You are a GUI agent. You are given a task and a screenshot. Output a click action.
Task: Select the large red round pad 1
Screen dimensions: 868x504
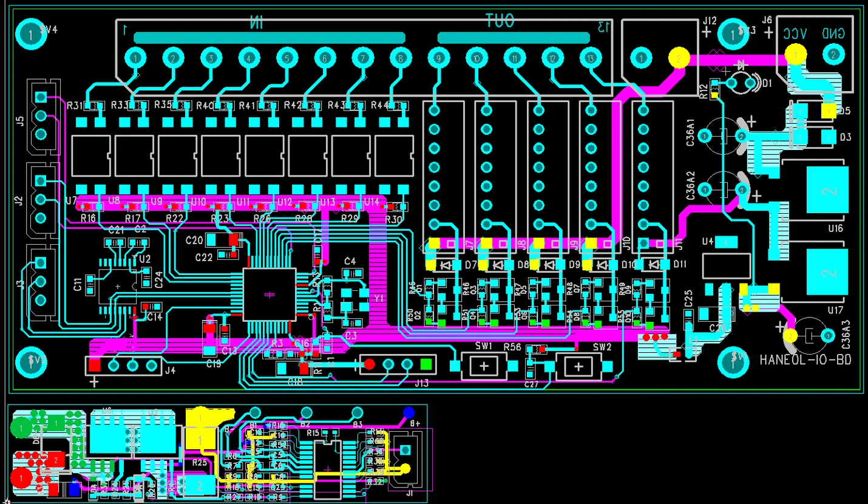pos(21,478)
